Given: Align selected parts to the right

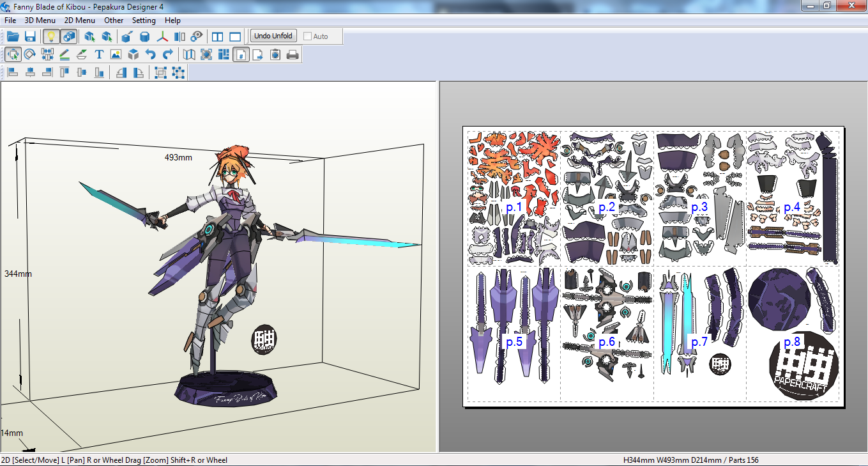Looking at the screenshot, I should click(47, 72).
